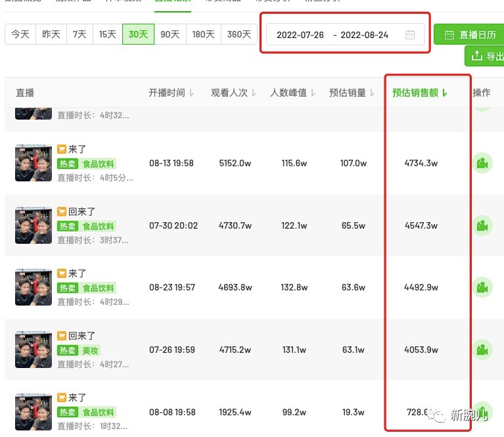The image size is (504, 437).
Task: Select the 180天 range tab
Action: (x=203, y=34)
